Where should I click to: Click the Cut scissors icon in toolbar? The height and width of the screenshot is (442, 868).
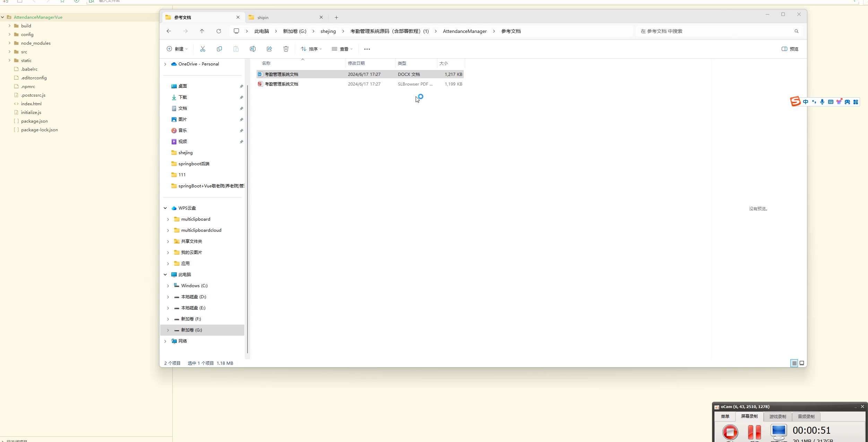[x=203, y=49]
